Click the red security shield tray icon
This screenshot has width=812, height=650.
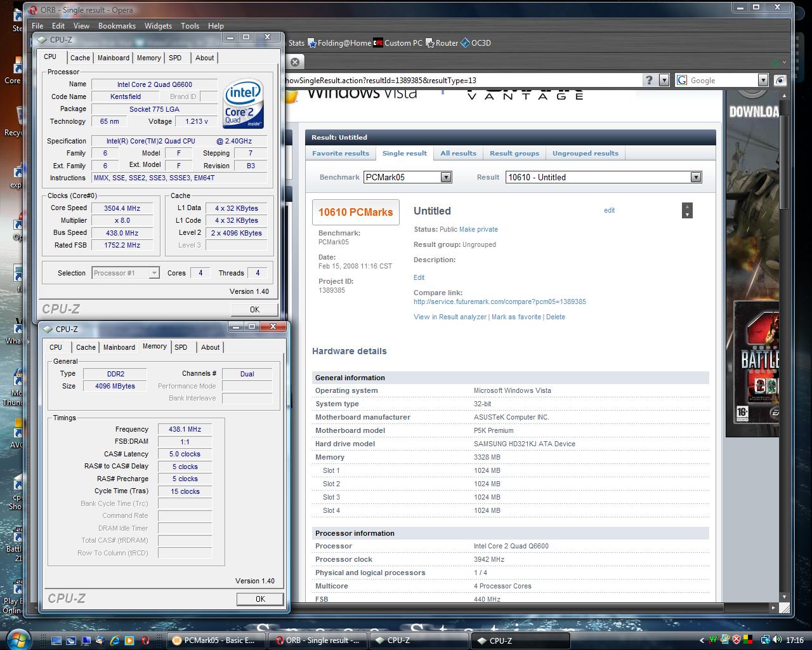737,640
